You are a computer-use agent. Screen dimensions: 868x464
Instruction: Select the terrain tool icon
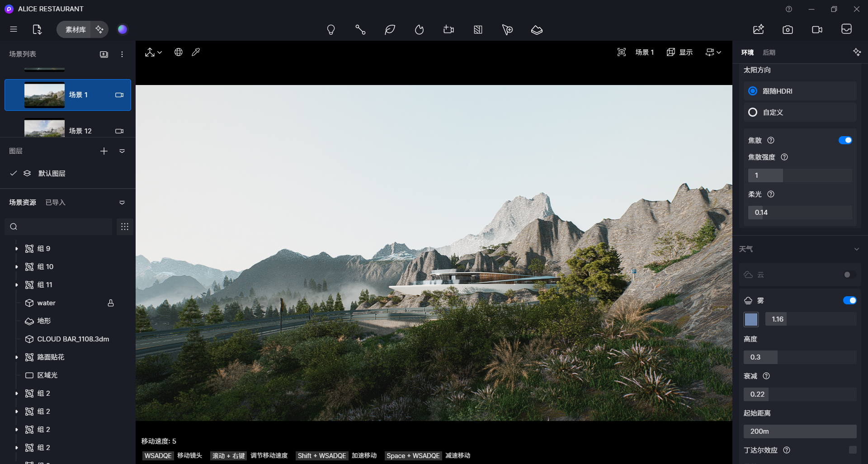537,30
